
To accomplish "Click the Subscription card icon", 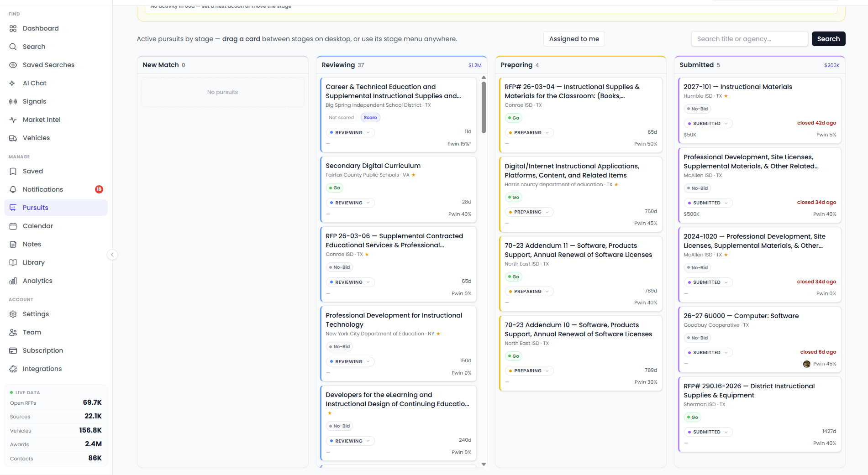I will pos(13,350).
